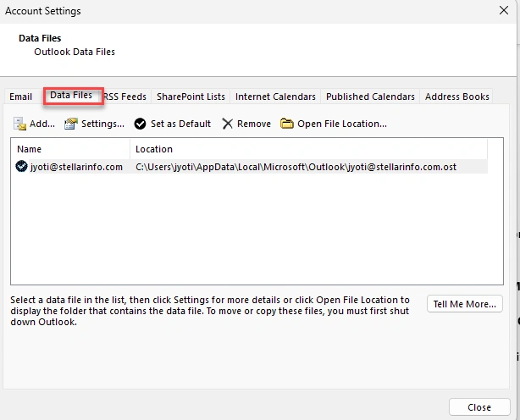Close the Account Settings dialog with X
The height and width of the screenshot is (420, 520).
click(x=504, y=10)
